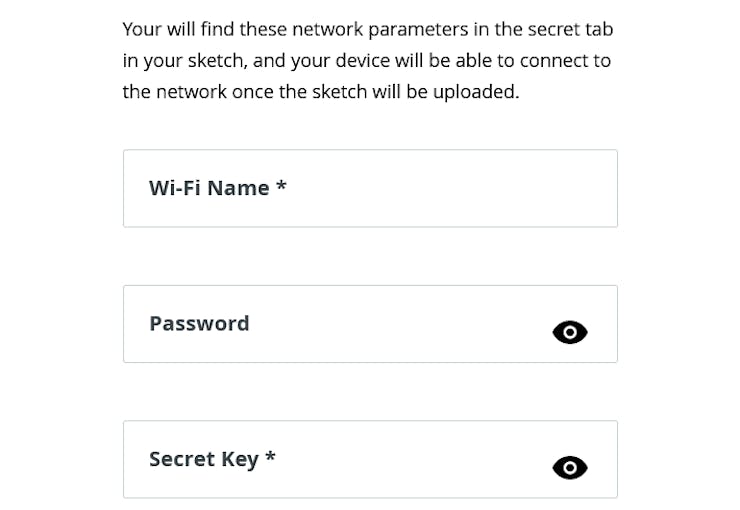The image size is (740, 510).
Task: Click the asterisk after Secret Key
Action: pos(270,457)
